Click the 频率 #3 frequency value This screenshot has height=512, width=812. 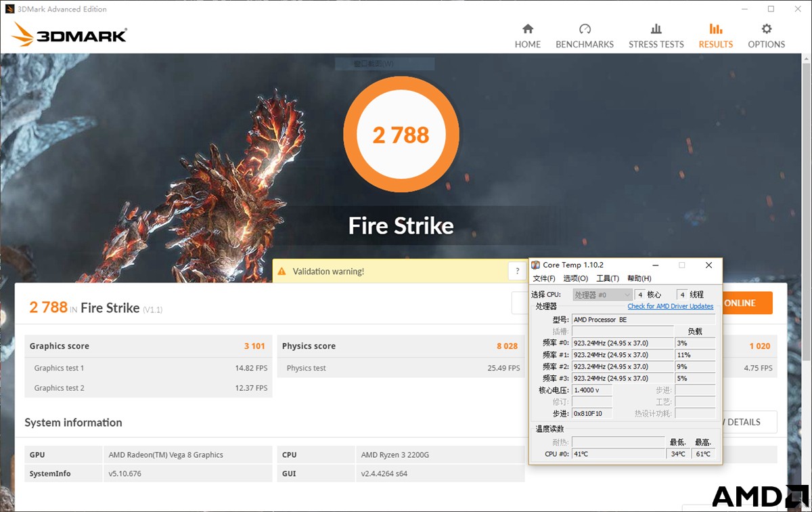point(623,378)
